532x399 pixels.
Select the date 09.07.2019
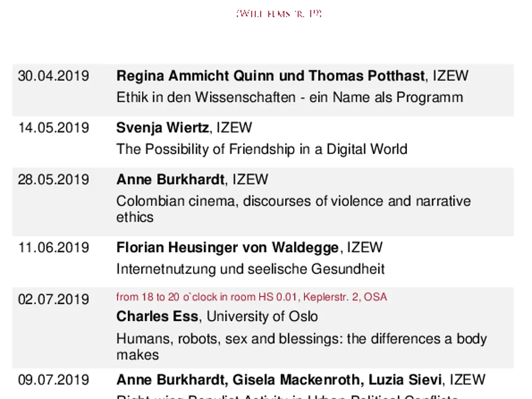coord(54,380)
